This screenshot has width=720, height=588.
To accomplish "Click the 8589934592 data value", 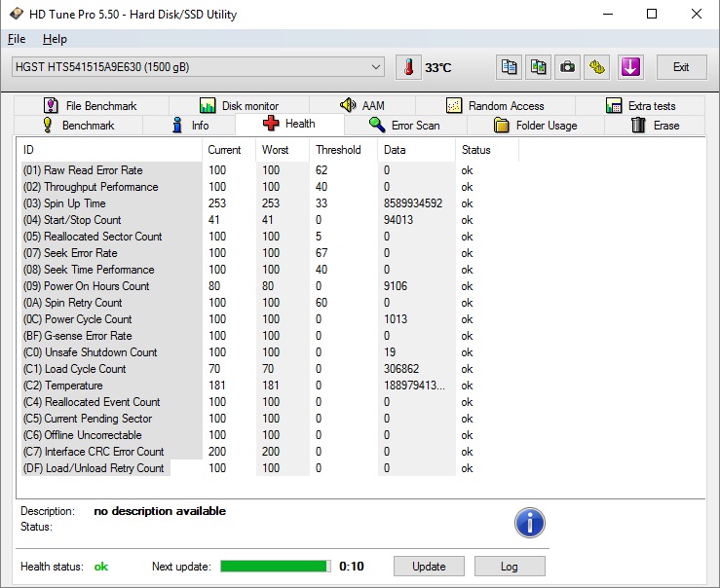I will [x=413, y=203].
